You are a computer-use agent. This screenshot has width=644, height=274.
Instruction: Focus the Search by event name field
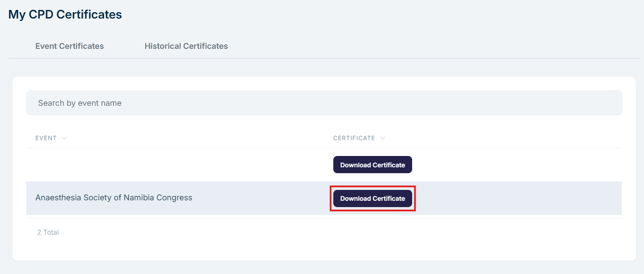(x=324, y=103)
